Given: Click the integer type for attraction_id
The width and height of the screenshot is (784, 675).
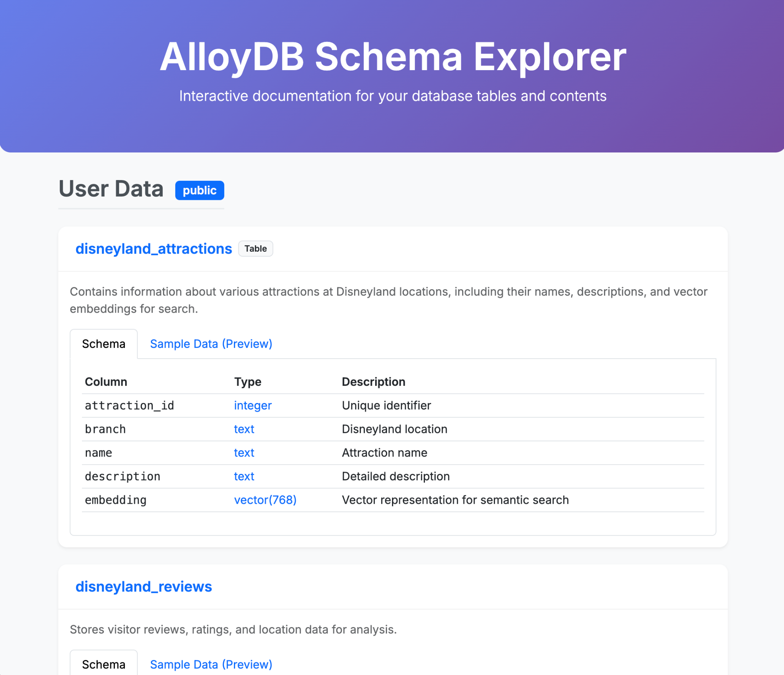Looking at the screenshot, I should [253, 405].
